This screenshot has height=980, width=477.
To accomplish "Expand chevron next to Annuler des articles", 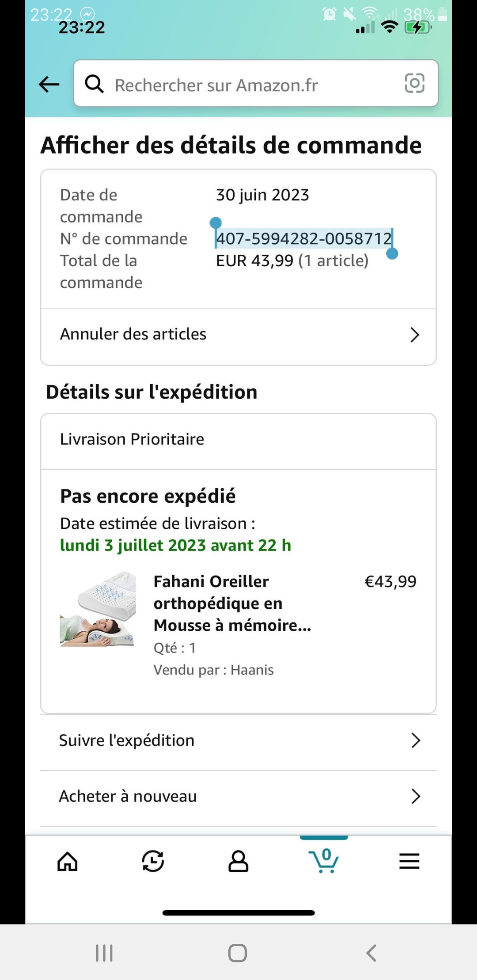I will coord(414,335).
